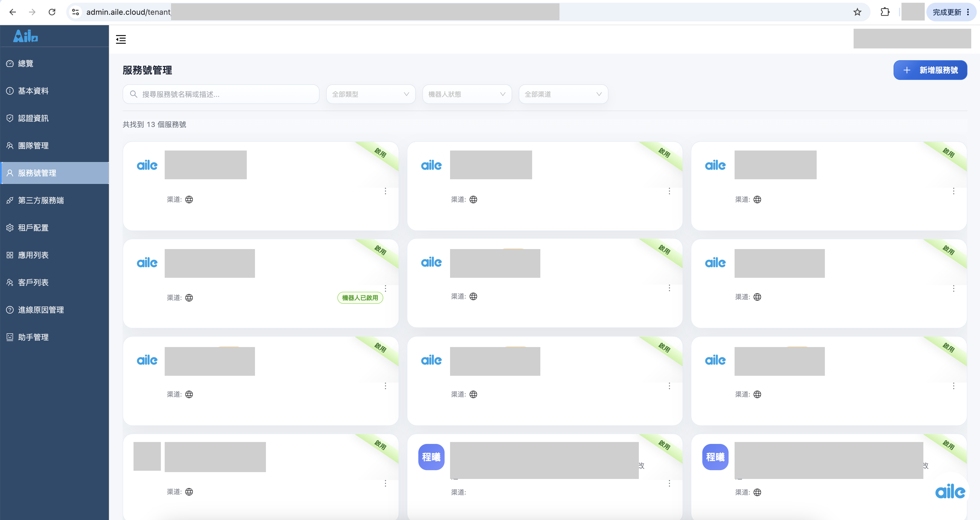Collapse the sidebar with the menu fold icon
Screen dimensions: 980x520
[121, 39]
